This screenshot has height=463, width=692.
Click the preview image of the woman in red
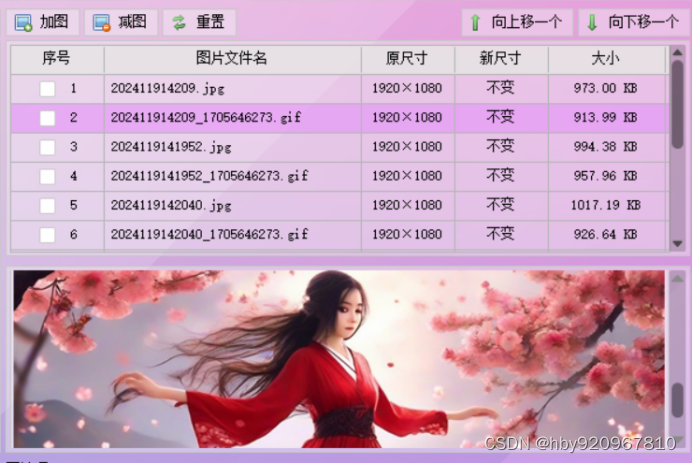tap(339, 359)
